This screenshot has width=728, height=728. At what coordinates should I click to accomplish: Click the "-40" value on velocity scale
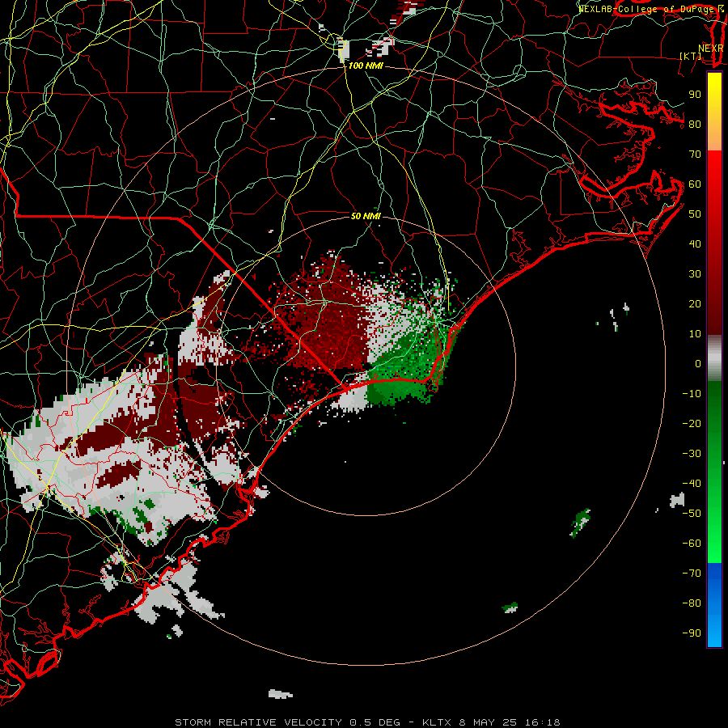pos(692,484)
